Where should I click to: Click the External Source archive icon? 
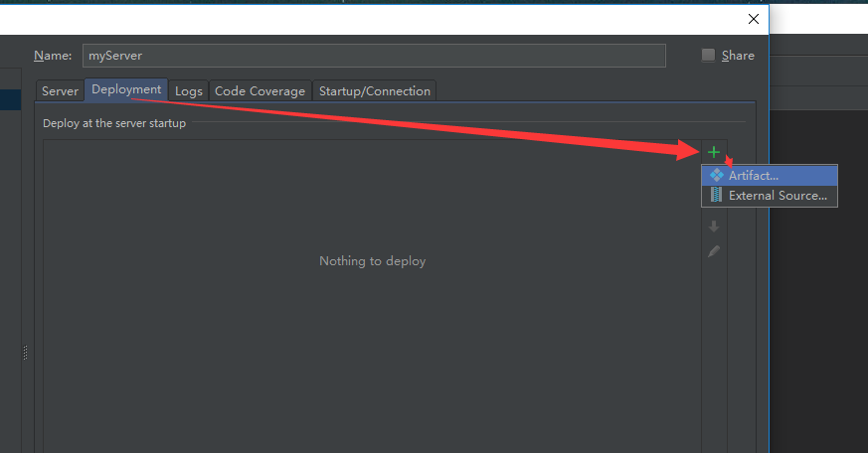(716, 195)
